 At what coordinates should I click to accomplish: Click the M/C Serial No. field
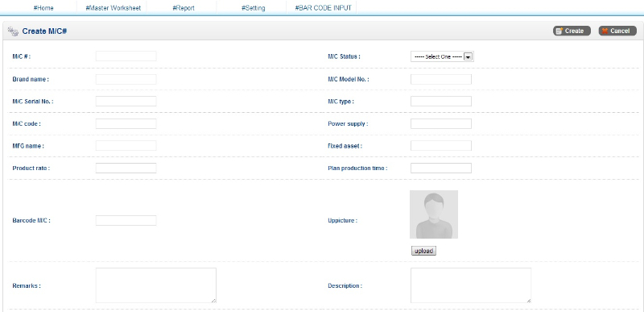pos(126,101)
